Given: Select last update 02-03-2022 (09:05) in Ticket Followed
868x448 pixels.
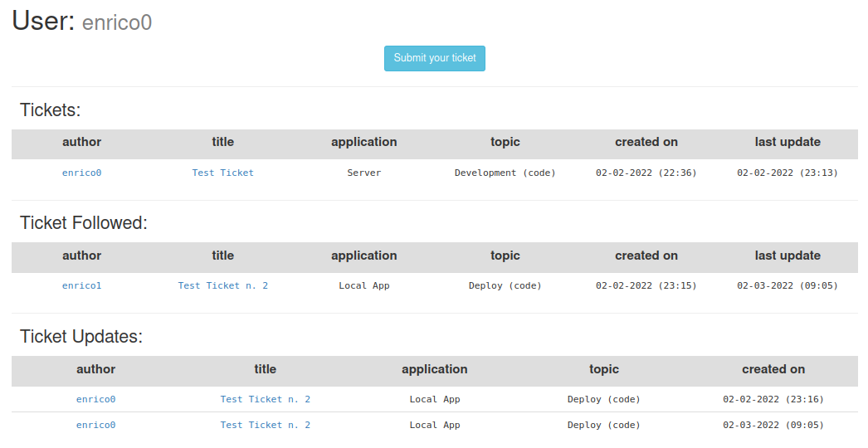Looking at the screenshot, I should point(788,285).
